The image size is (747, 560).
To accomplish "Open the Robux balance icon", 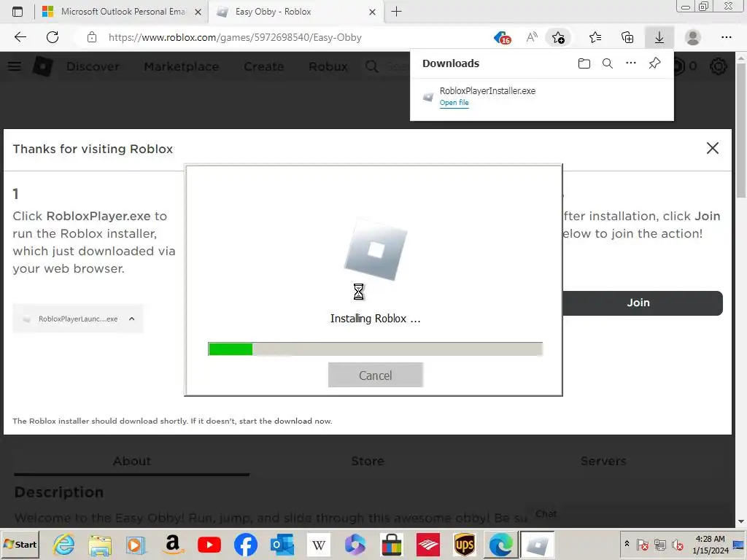I will [679, 66].
